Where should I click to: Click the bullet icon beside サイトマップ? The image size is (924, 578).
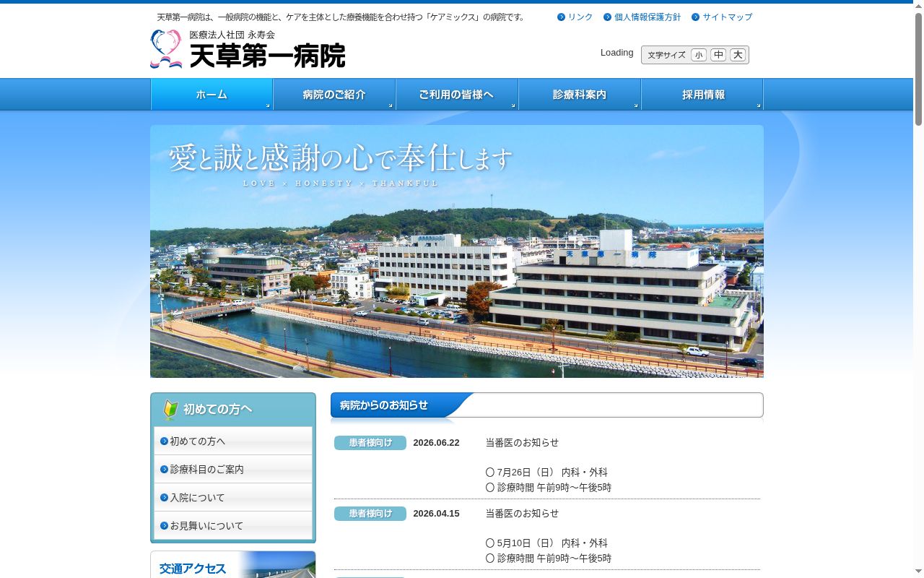(x=695, y=17)
